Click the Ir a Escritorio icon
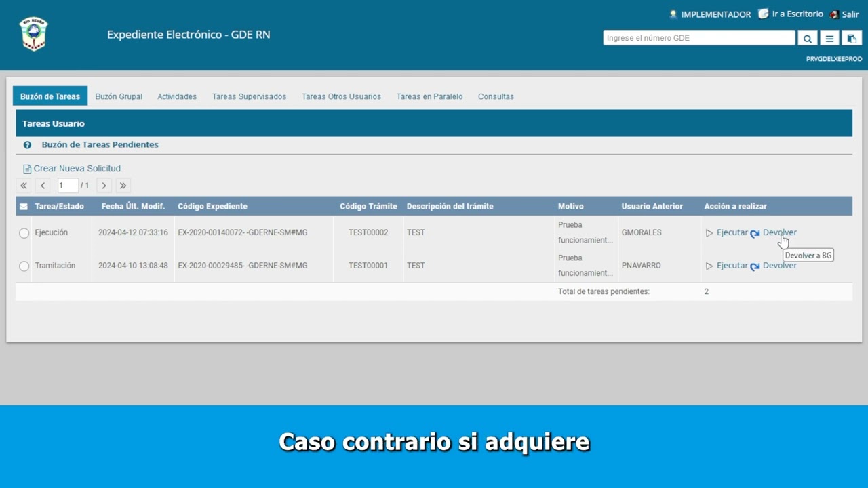The height and width of the screenshot is (488, 868). coord(763,14)
